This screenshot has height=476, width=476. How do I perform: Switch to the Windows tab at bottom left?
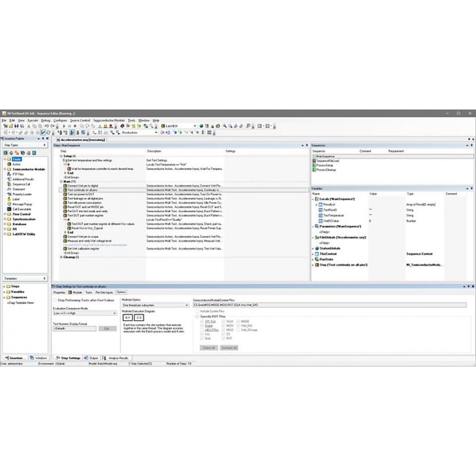click(39, 358)
